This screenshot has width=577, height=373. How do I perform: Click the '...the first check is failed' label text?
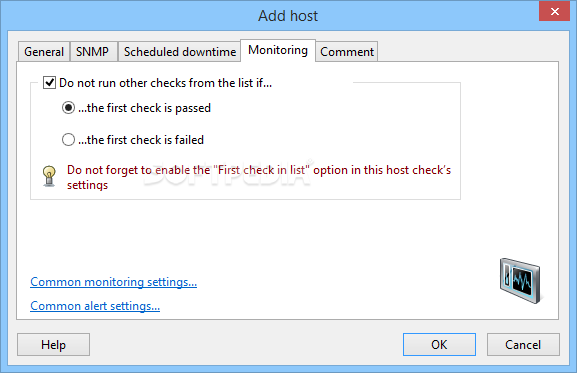[x=141, y=140]
